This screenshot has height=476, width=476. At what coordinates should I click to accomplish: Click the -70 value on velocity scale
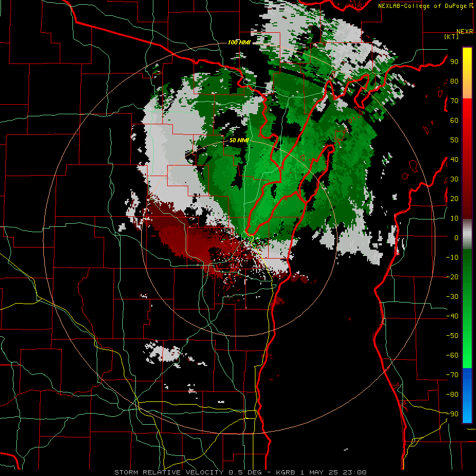coord(452,375)
